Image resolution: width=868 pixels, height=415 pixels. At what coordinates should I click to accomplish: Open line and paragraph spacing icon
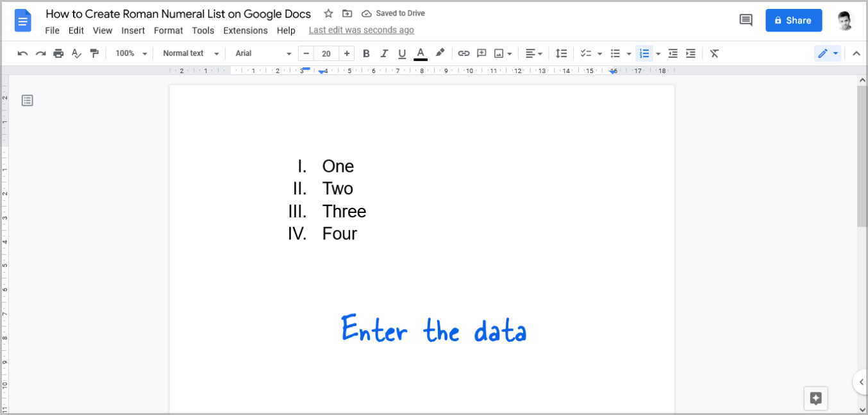pyautogui.click(x=561, y=53)
